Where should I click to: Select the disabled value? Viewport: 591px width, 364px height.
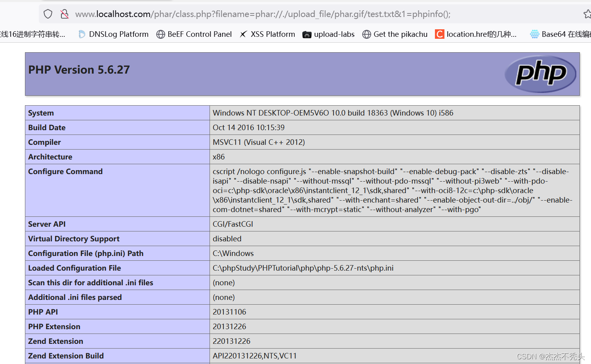click(x=227, y=239)
